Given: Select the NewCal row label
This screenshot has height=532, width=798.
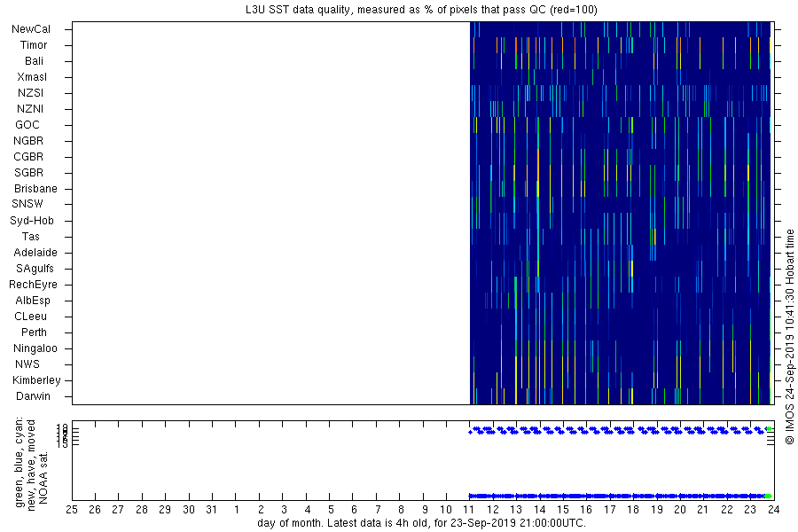Looking at the screenshot, I should tap(31, 29).
